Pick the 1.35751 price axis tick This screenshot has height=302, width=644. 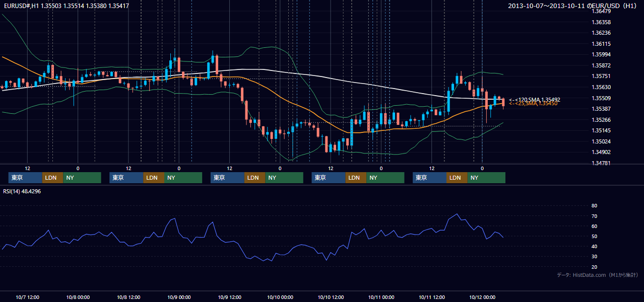[601, 76]
